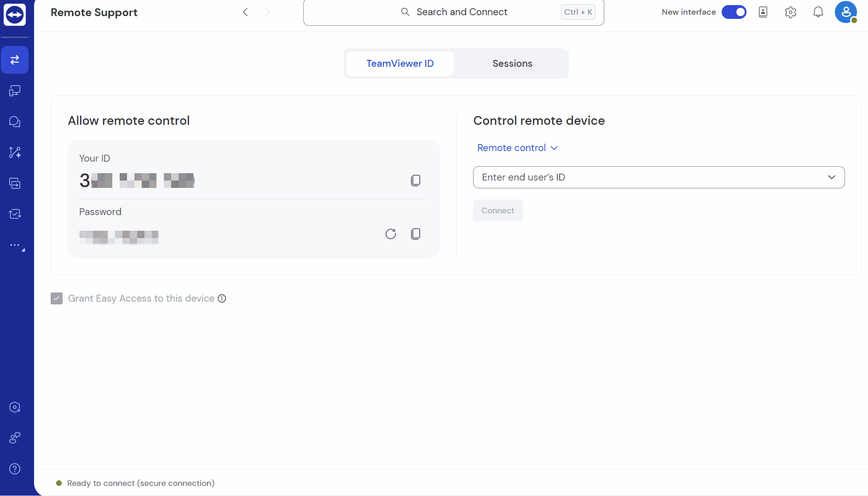
Task: Expand the end user's ID dropdown arrow
Action: tap(832, 177)
